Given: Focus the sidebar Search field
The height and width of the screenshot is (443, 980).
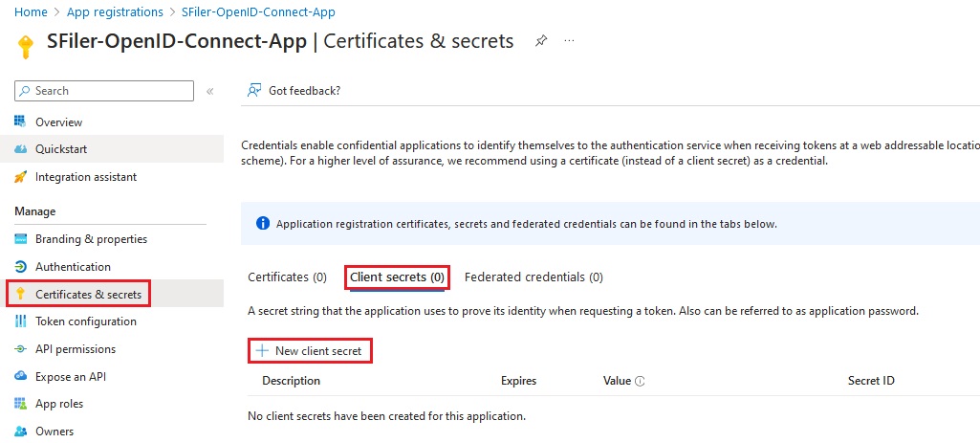Looking at the screenshot, I should (104, 91).
